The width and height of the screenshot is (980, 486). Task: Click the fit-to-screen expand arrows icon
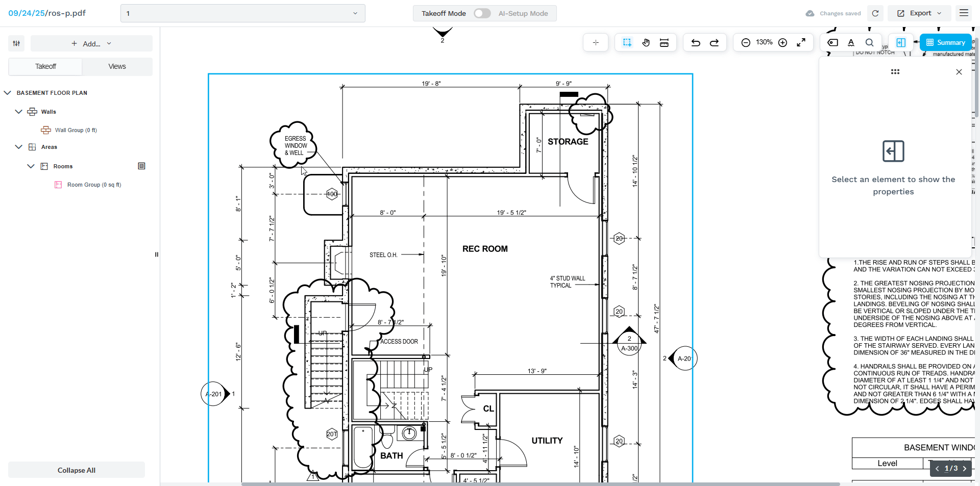click(x=801, y=43)
